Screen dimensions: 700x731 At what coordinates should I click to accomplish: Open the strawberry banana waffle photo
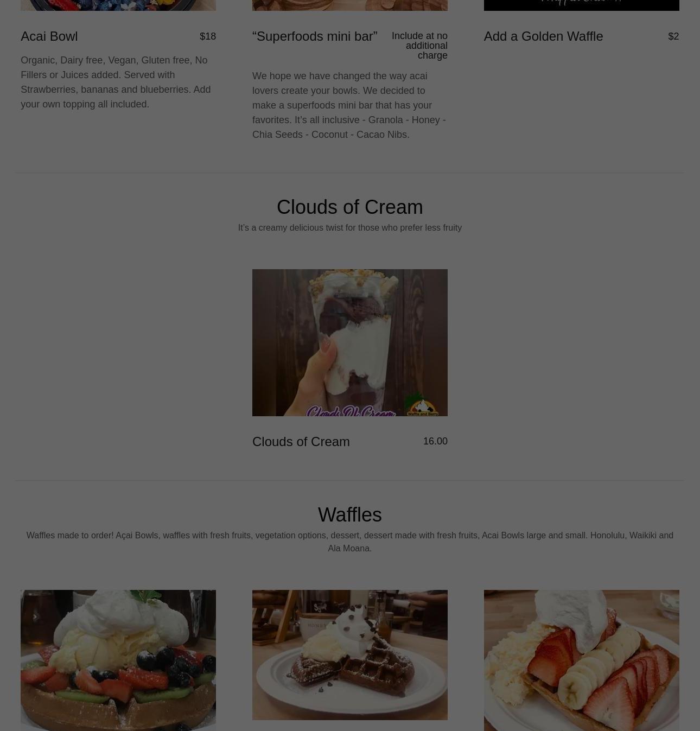(x=581, y=660)
